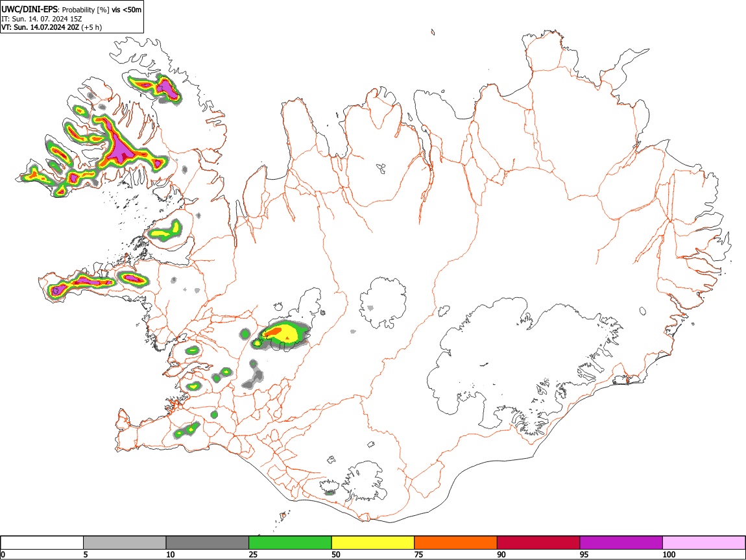The height and width of the screenshot is (560, 746).
Task: Click the legend value '100'
Action: coord(669,554)
